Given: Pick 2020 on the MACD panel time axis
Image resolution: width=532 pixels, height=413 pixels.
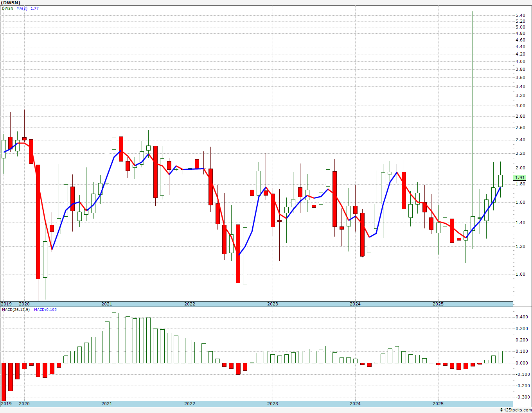Looking at the screenshot, I should click(x=24, y=404).
